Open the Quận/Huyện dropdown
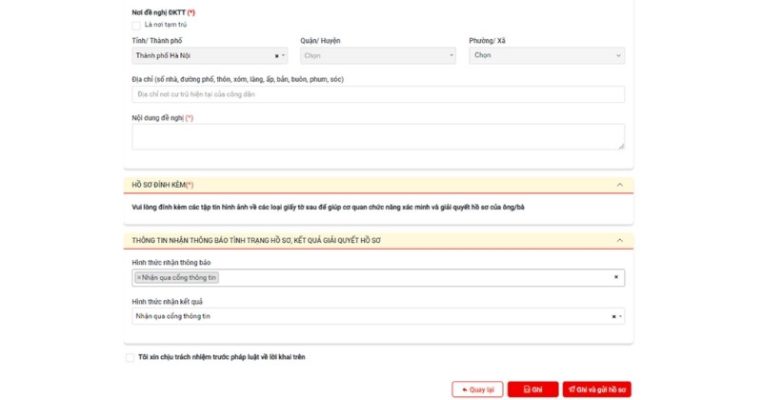This screenshot has height=400, width=762. click(x=377, y=56)
